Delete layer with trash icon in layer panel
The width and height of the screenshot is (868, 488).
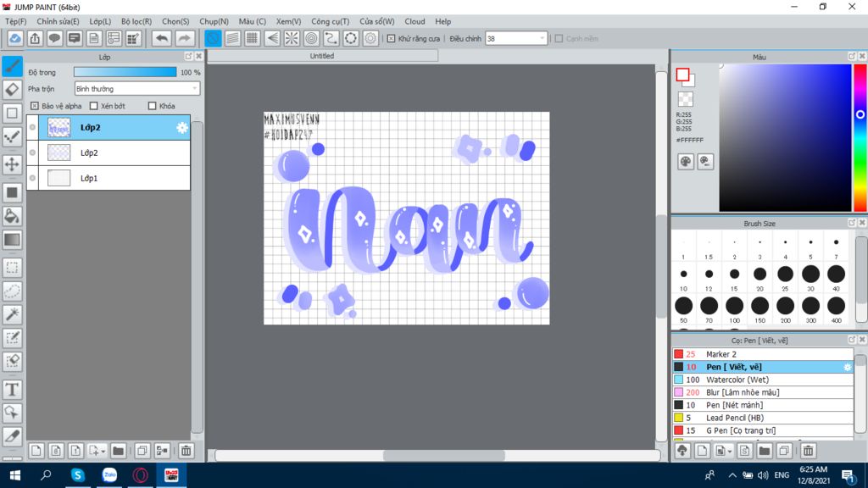click(186, 451)
